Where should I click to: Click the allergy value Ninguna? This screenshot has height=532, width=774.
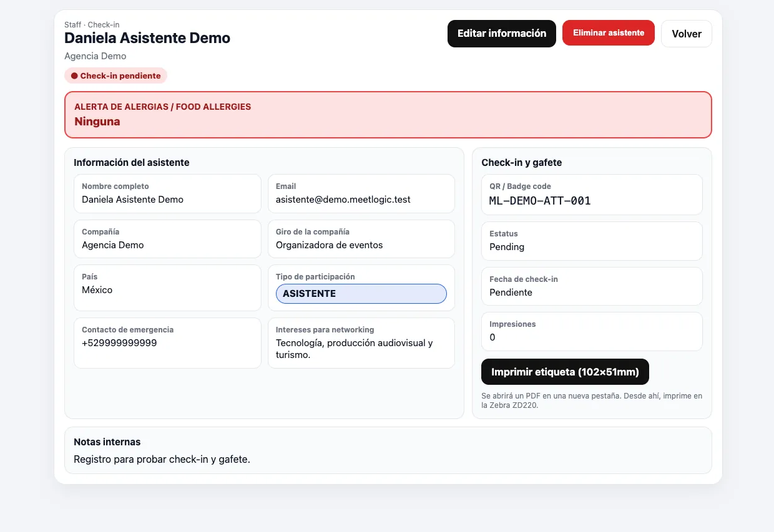97,122
